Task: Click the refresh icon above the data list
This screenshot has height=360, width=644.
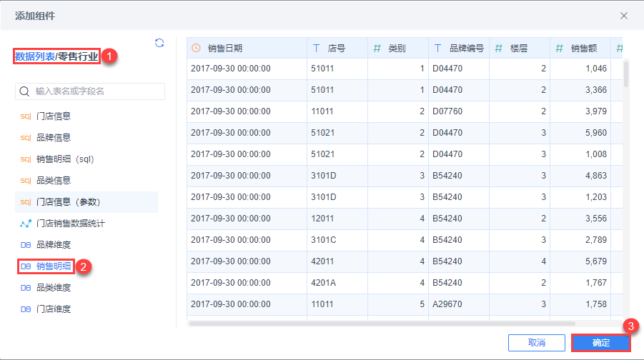Action: tap(159, 43)
